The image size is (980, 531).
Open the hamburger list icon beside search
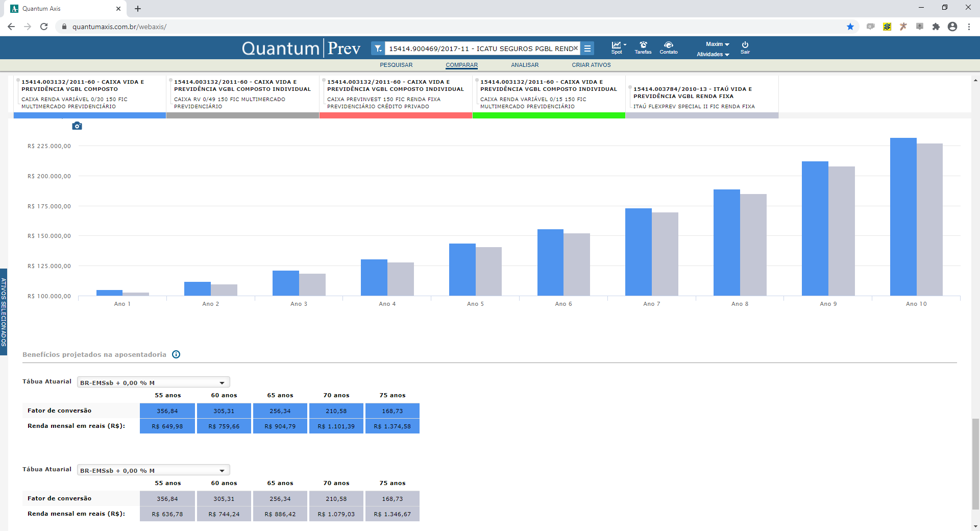coord(587,49)
